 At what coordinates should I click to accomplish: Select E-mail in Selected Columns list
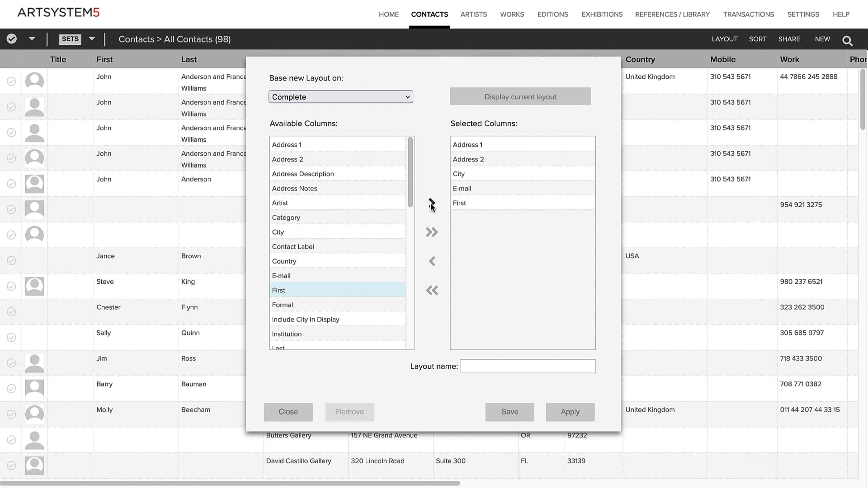click(523, 188)
